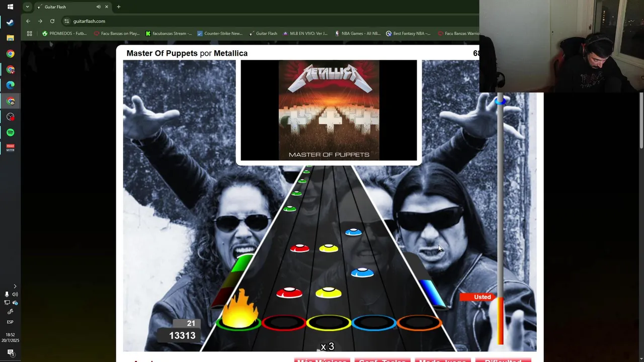Viewport: 644px width, 362px height.
Task: Click the microphone tray icon
Action: (7, 294)
